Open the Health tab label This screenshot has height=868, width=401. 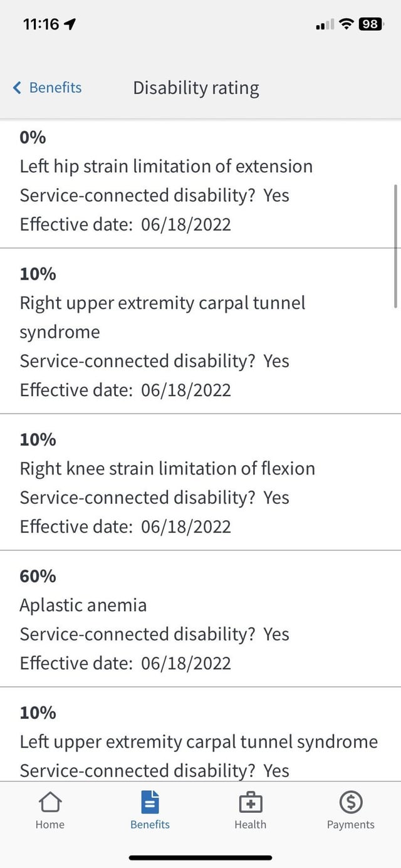tap(250, 825)
